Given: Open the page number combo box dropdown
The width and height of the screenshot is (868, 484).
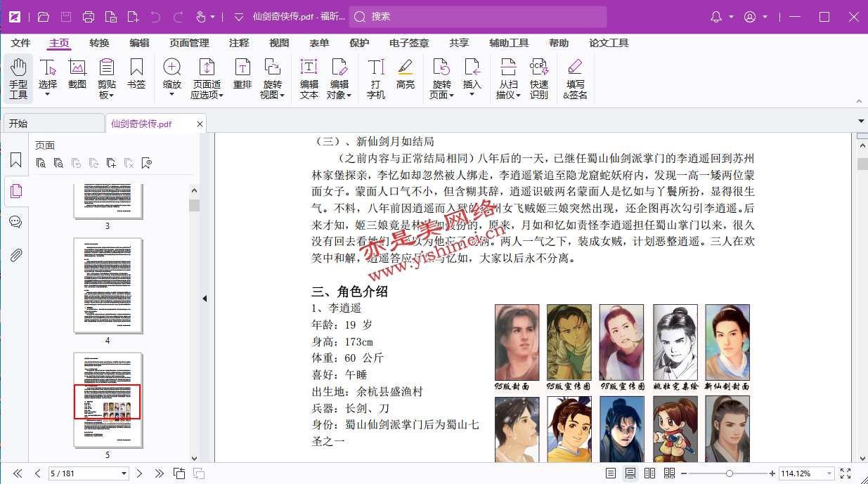Looking at the screenshot, I should click(124, 473).
